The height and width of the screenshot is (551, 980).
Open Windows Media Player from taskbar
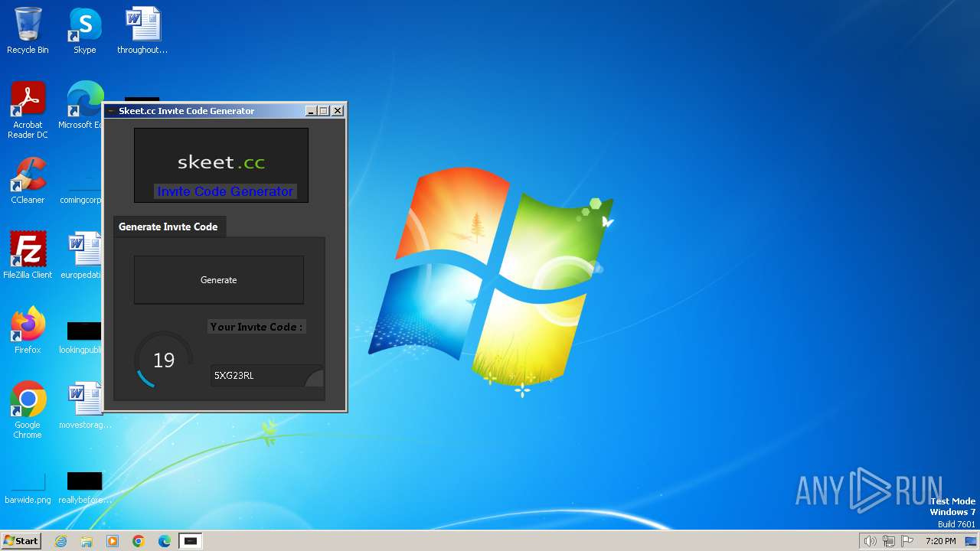click(x=113, y=541)
